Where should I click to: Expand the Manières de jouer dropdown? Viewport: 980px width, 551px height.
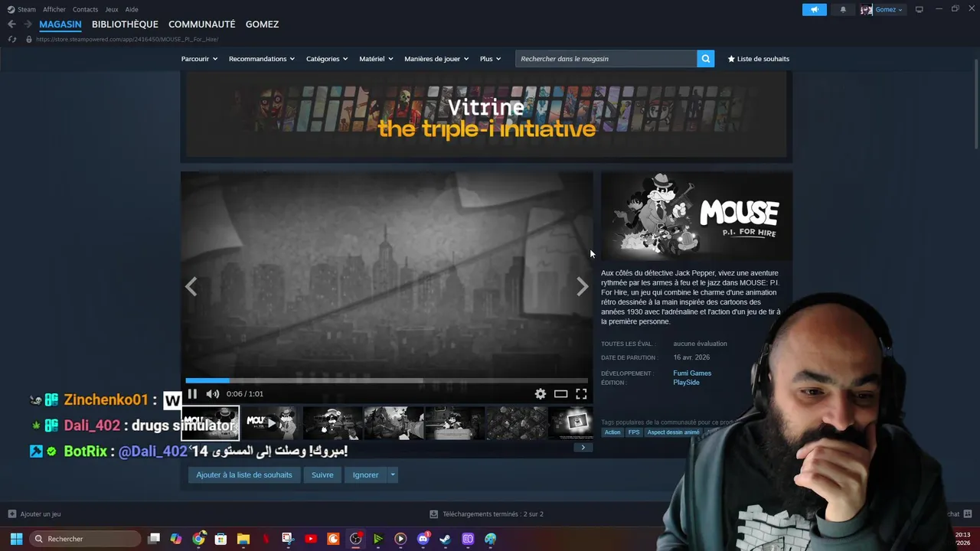436,59
